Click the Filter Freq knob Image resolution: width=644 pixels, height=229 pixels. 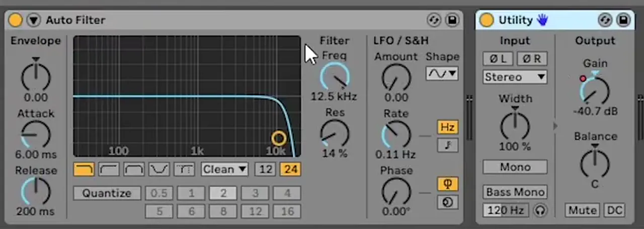point(335,77)
